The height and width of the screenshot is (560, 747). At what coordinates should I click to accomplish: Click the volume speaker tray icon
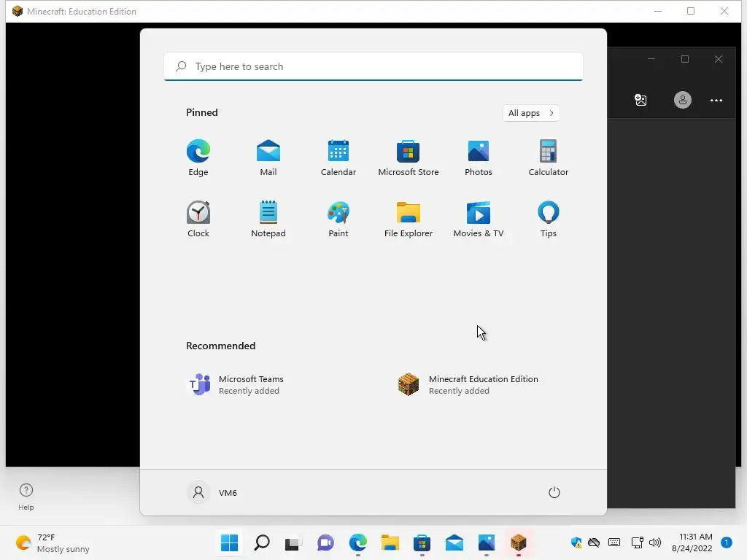pos(655,542)
